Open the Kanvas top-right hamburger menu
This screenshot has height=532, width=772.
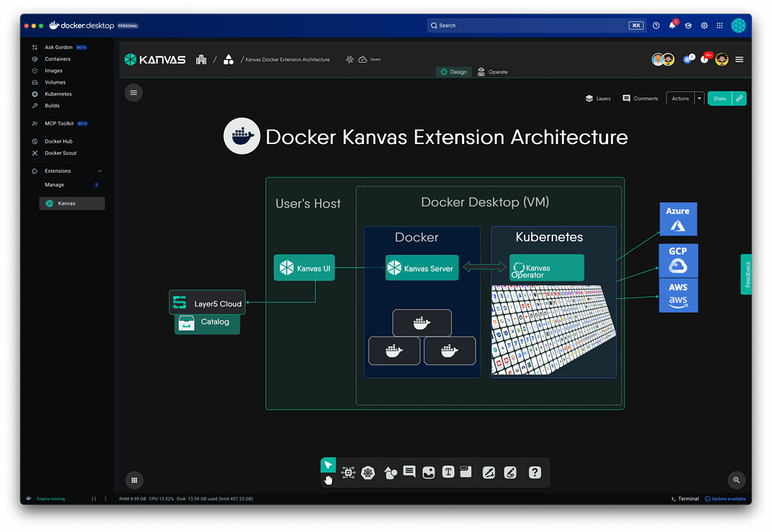(739, 60)
